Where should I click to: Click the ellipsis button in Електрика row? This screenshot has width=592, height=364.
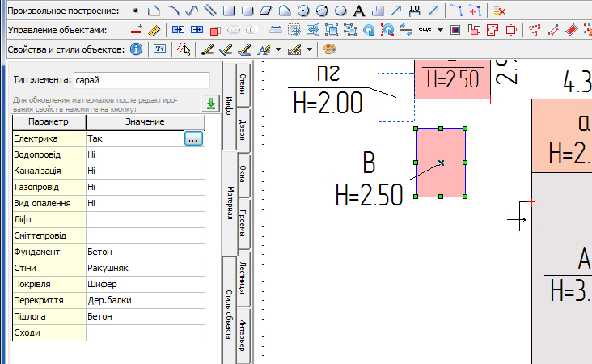(x=192, y=138)
